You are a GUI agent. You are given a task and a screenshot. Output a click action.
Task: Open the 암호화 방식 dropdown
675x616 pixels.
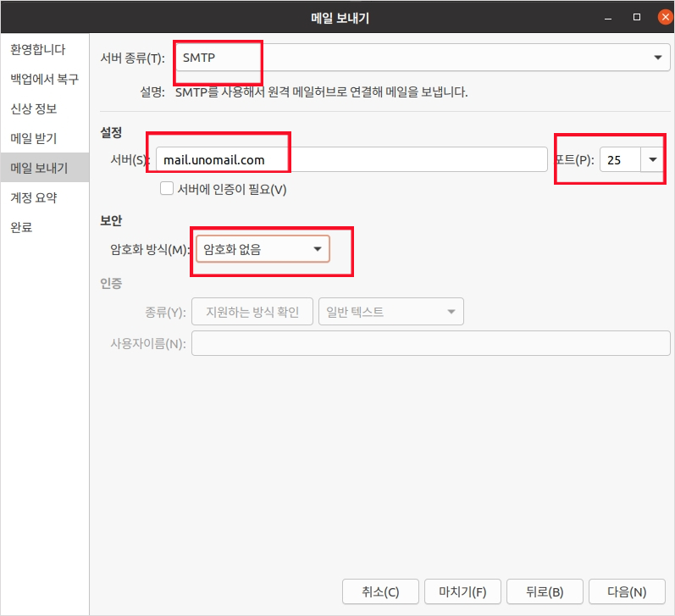[x=263, y=249]
